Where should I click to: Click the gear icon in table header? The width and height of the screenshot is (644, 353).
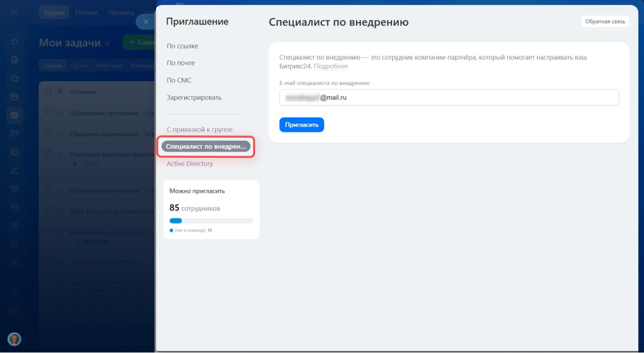click(x=60, y=92)
